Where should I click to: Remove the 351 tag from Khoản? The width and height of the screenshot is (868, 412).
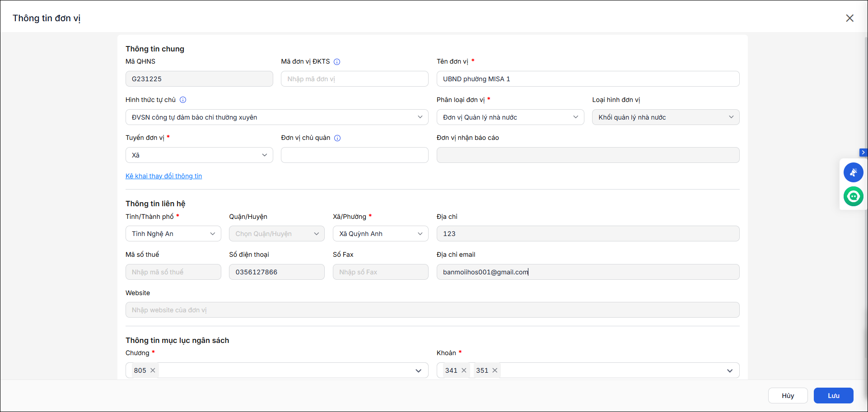495,370
